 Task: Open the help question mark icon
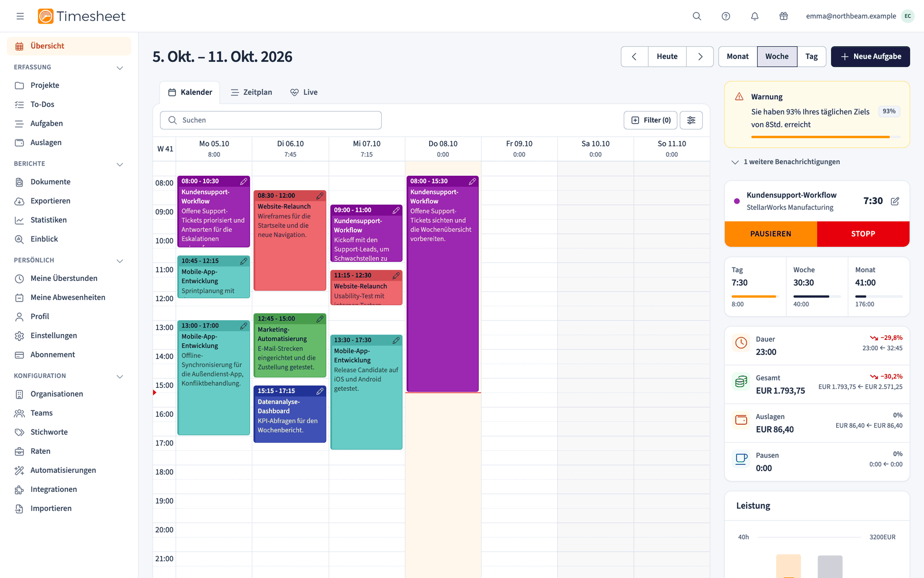726,16
